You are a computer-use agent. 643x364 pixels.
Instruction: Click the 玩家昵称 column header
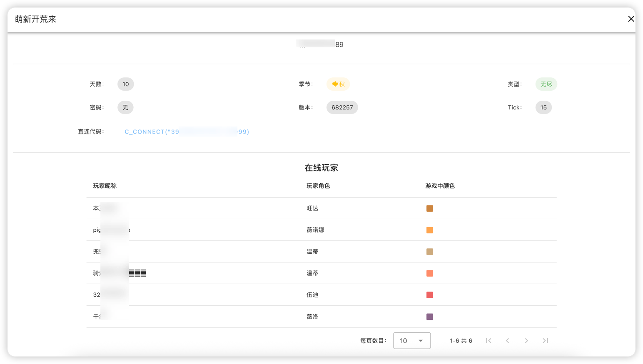[105, 186]
